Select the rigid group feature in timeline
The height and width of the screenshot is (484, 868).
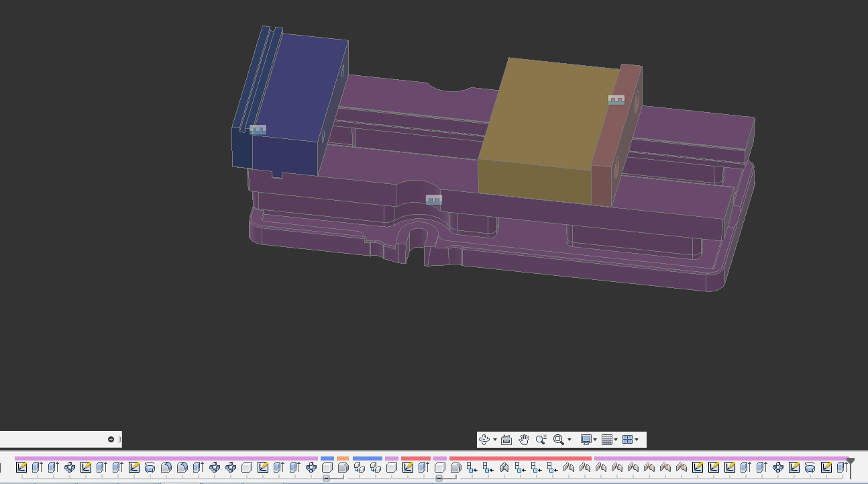coord(504,467)
